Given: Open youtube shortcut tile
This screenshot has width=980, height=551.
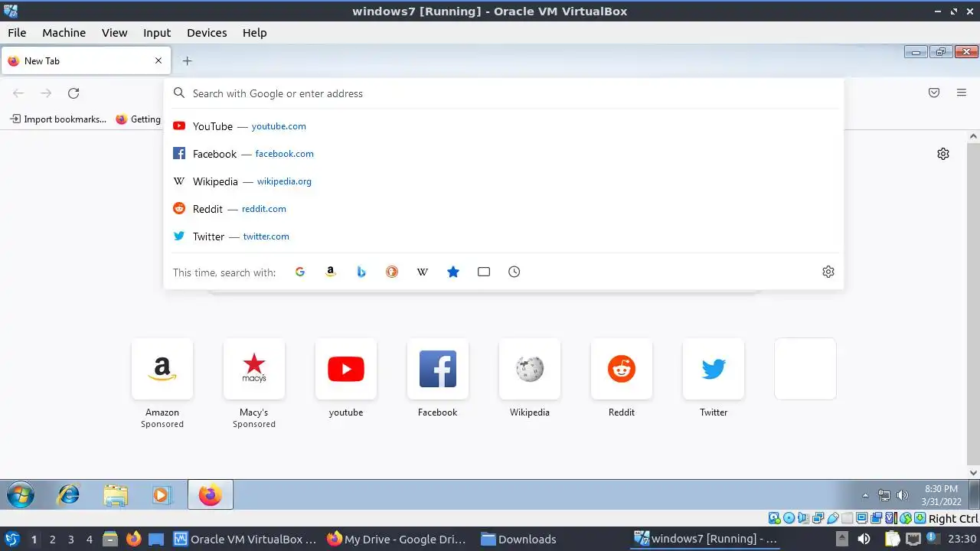Looking at the screenshot, I should tap(346, 369).
